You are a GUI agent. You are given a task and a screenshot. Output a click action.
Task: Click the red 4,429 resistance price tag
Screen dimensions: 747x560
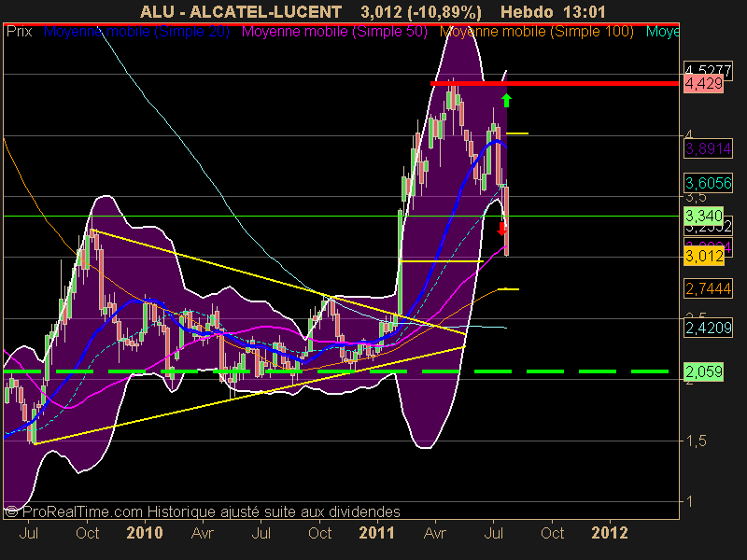704,84
